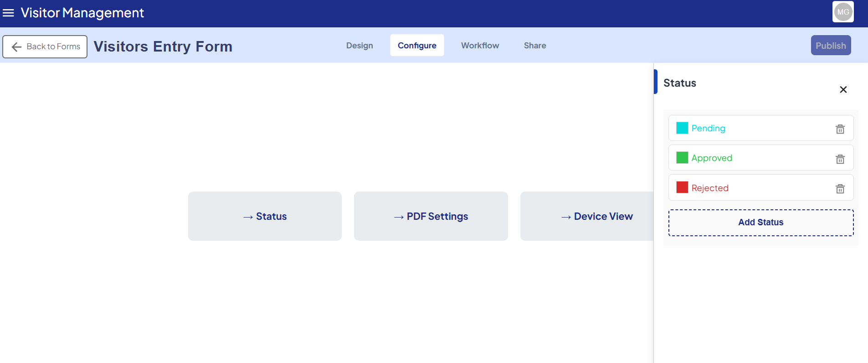
Task: Switch to the Design tab
Action: [360, 46]
